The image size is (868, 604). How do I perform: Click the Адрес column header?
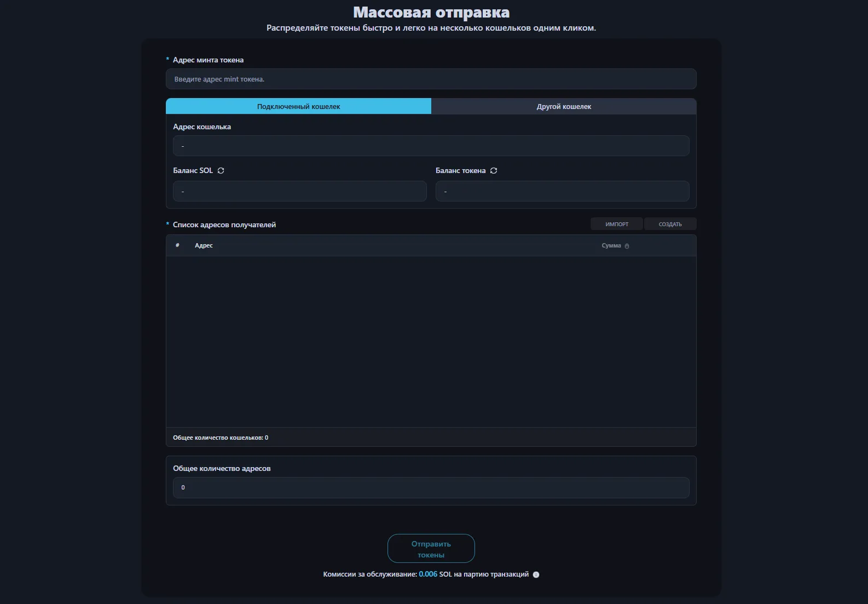point(204,246)
